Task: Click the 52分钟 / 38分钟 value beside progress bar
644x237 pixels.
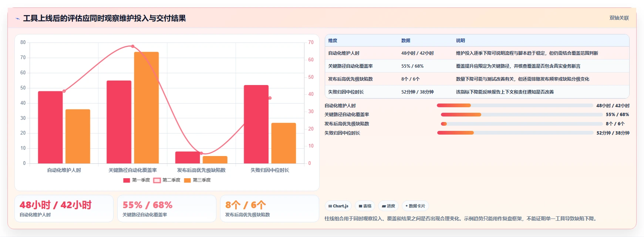Action: click(x=613, y=133)
